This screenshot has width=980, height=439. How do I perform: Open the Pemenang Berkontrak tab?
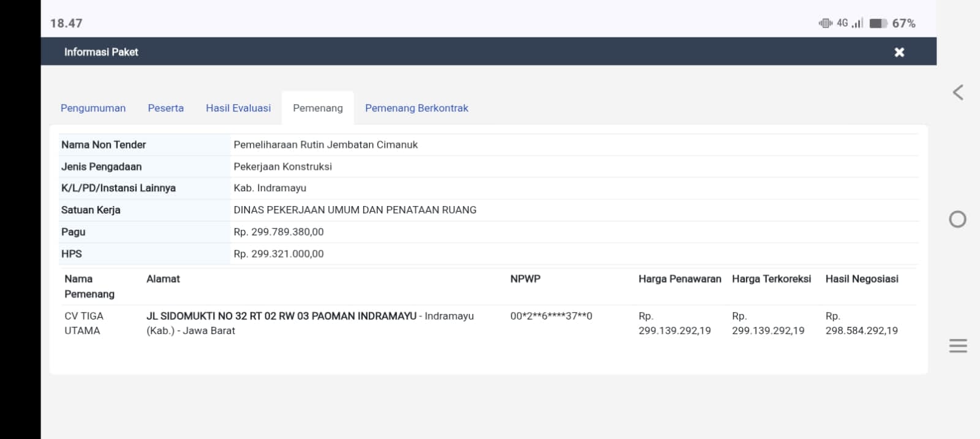pos(417,108)
